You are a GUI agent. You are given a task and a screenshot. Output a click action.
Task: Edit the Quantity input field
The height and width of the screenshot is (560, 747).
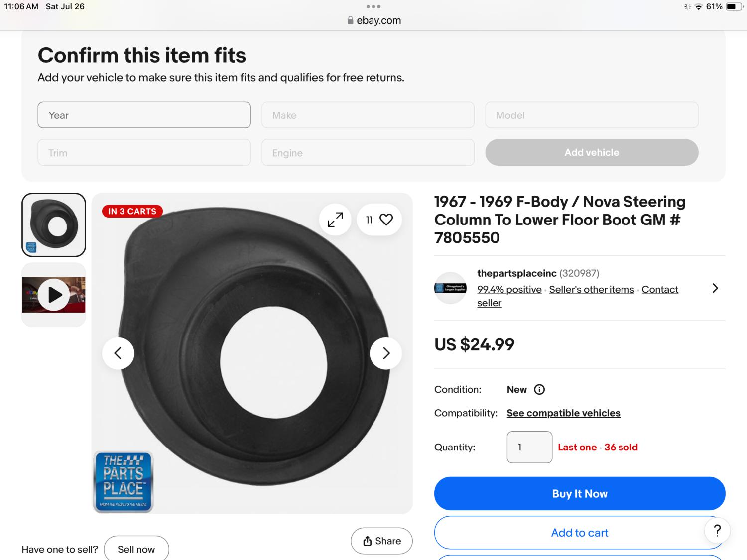[529, 447]
